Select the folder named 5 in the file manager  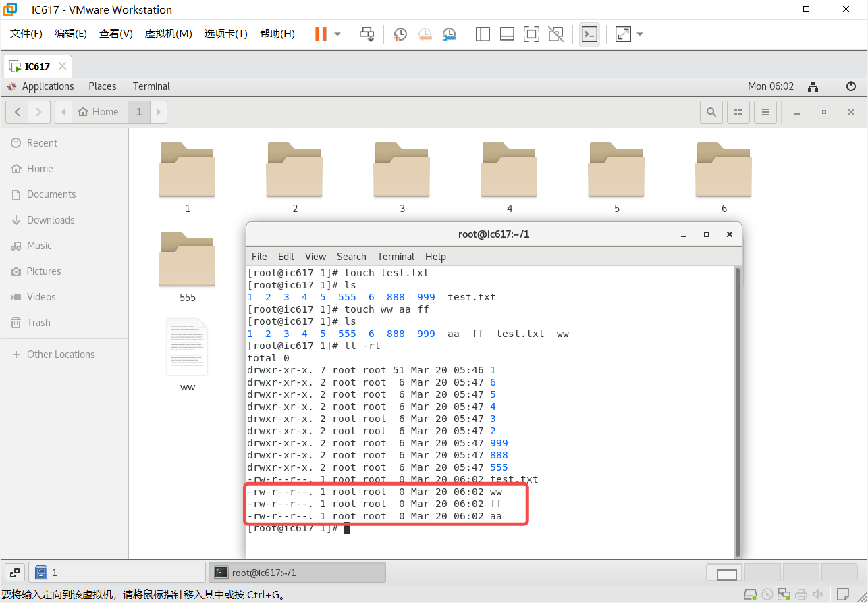(616, 170)
